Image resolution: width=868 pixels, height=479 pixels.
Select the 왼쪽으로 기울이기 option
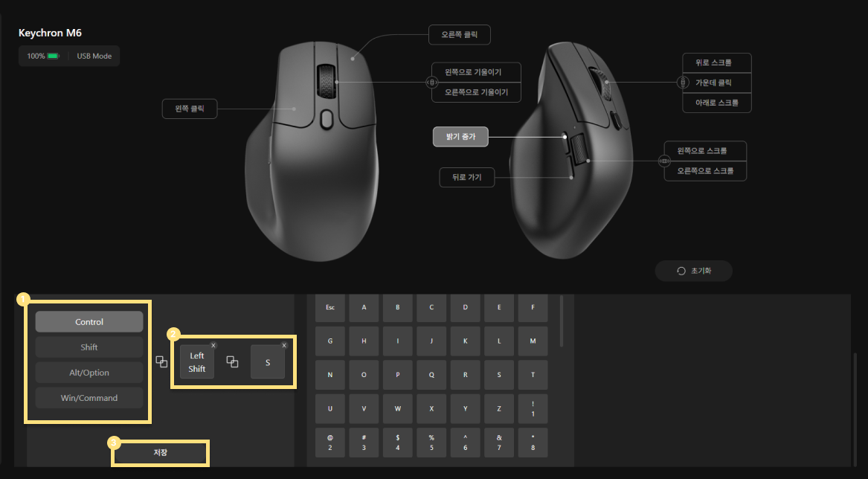(476, 73)
